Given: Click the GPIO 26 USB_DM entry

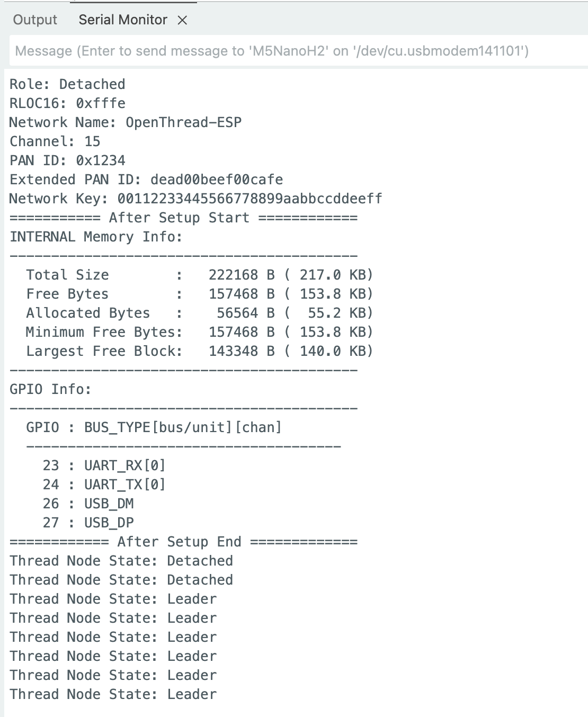Looking at the screenshot, I should pyautogui.click(x=88, y=504).
